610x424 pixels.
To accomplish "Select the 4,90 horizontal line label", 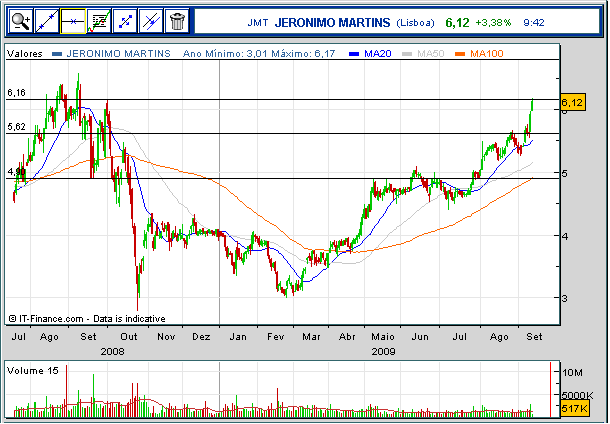I will click(16, 172).
